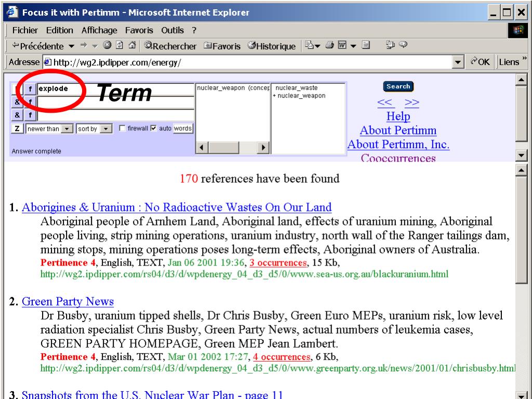
Task: Select nuclear_waste in right list
Action: (x=297, y=88)
